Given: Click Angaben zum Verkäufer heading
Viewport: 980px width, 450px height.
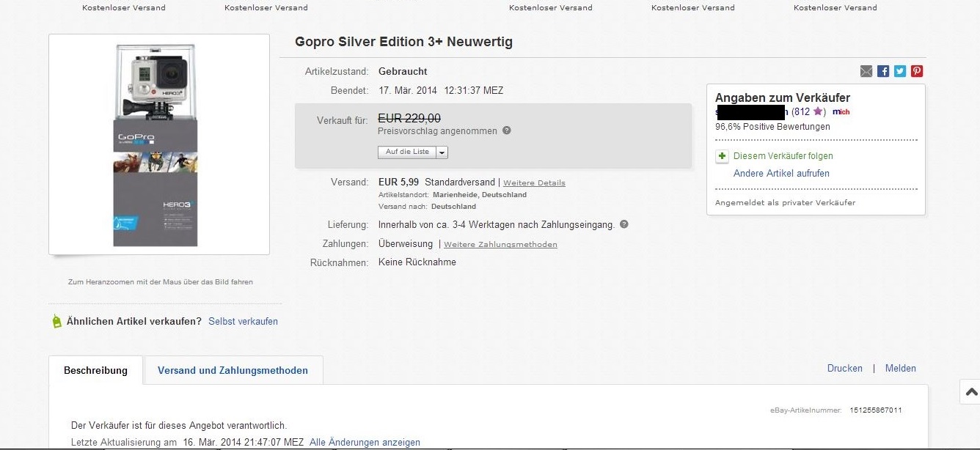Looking at the screenshot, I should pyautogui.click(x=783, y=97).
